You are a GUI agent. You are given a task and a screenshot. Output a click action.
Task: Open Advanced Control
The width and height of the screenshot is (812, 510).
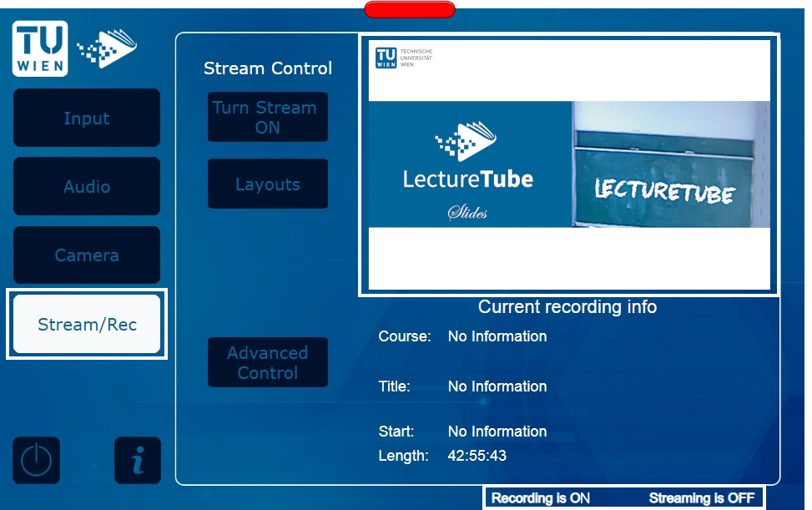click(x=268, y=362)
